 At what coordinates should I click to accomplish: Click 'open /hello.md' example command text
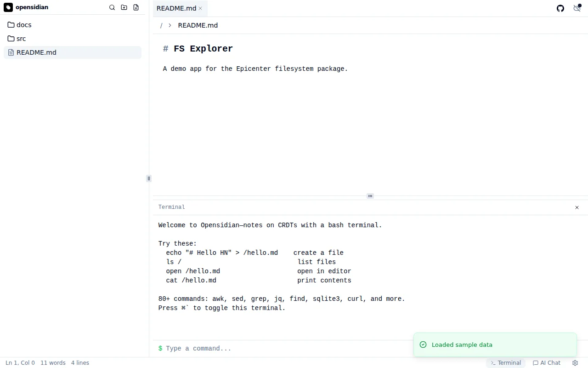point(193,271)
